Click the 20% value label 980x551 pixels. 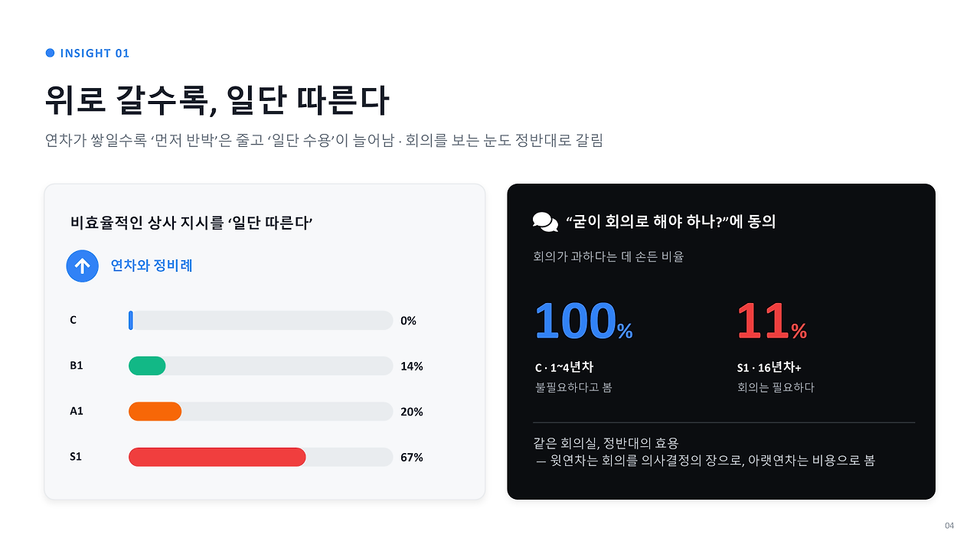click(412, 412)
